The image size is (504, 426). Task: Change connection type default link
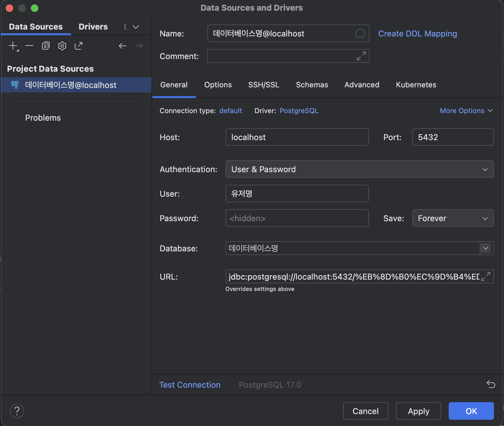(x=231, y=111)
